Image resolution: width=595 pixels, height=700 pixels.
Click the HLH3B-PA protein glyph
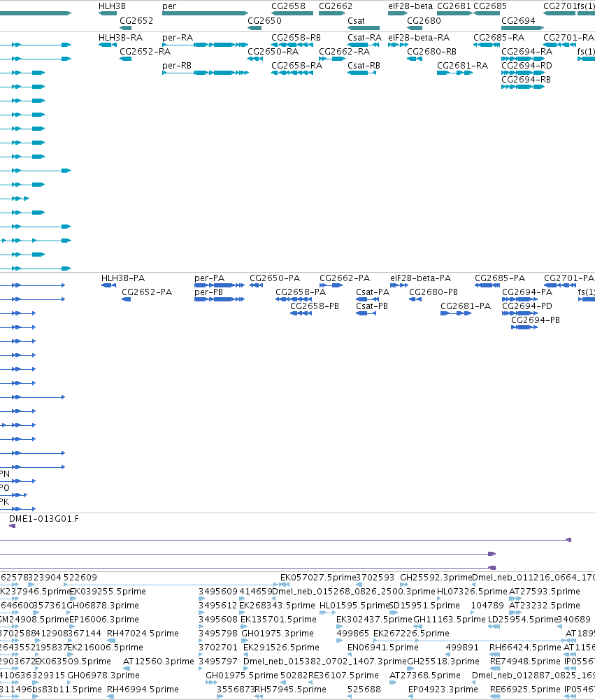[x=109, y=285]
